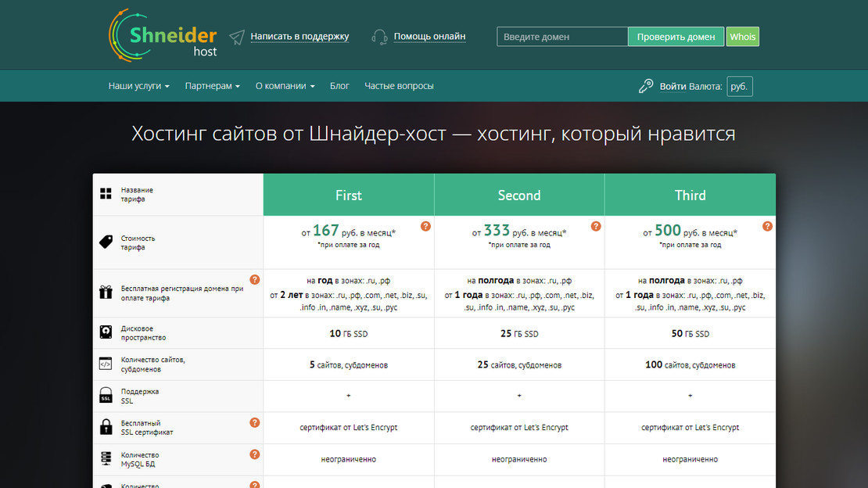Click the 500 руб. price of Third tariff
This screenshot has height=488, width=868.
[x=690, y=231]
